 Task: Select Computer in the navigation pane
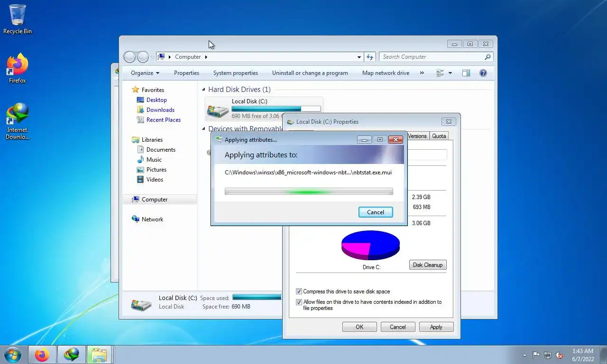[x=160, y=200]
